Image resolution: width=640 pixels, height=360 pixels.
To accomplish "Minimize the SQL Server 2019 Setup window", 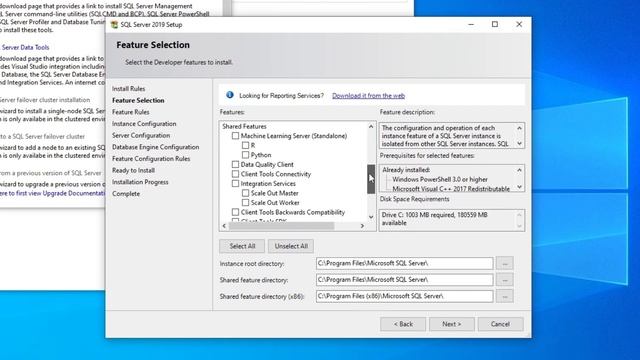I will tap(471, 24).
